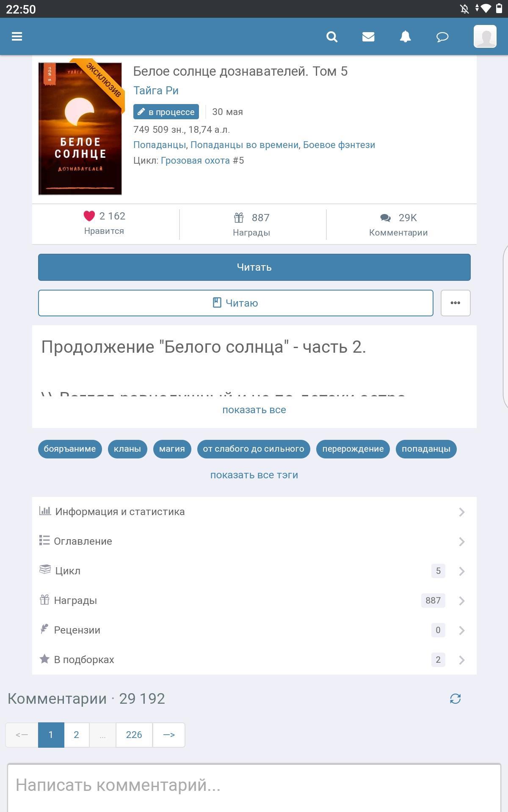This screenshot has height=812, width=508.
Task: Like the book with heart icon
Action: (x=89, y=216)
